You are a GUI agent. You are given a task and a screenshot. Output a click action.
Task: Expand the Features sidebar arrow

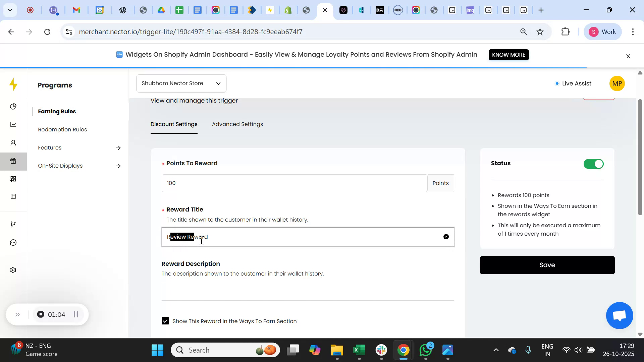[119, 147]
